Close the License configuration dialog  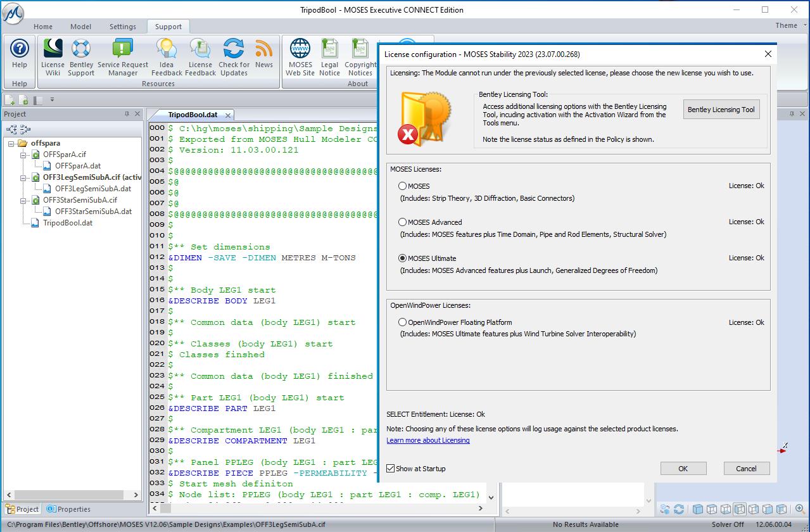pos(768,54)
